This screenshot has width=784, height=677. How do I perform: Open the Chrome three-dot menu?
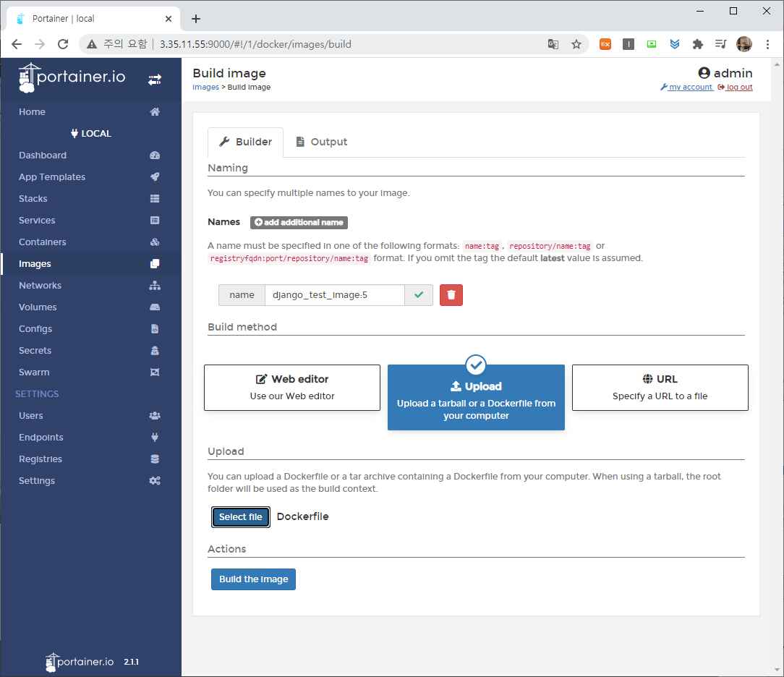[x=767, y=44]
